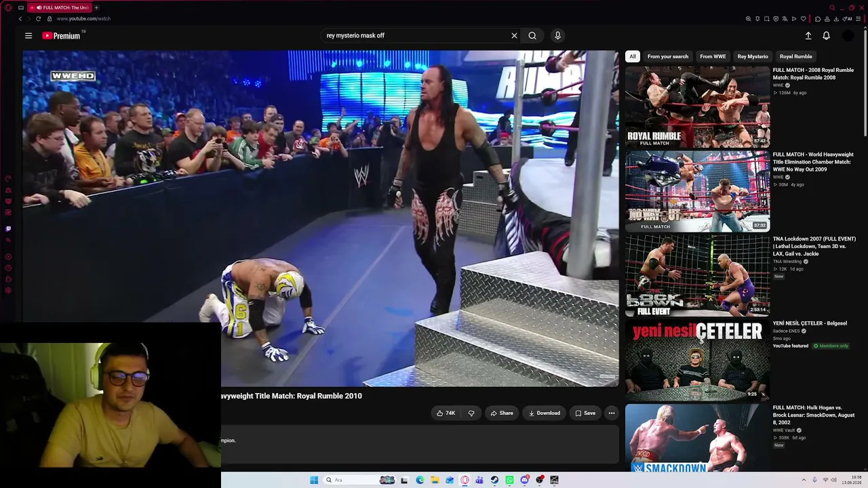Show hidden system tray icons

click(x=804, y=481)
